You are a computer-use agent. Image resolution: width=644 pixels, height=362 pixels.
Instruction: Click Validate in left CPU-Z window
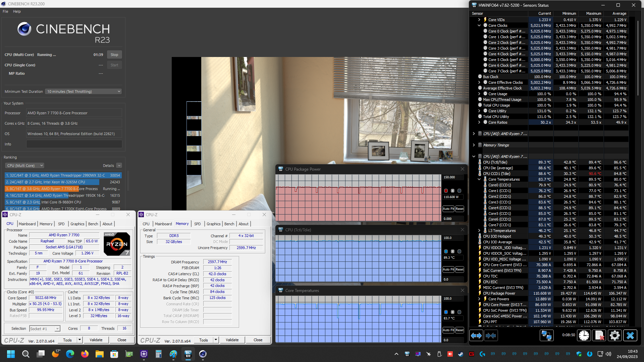(96, 340)
